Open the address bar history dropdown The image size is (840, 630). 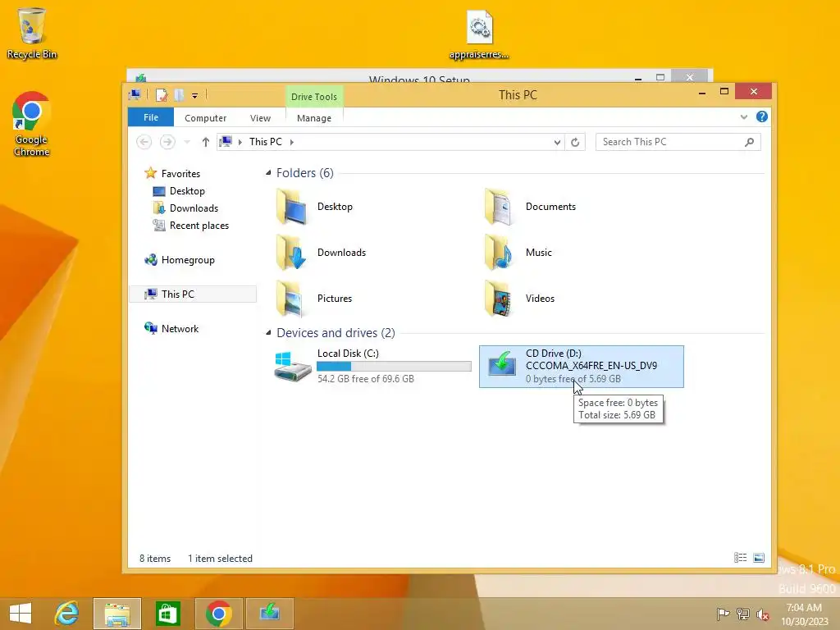557,142
